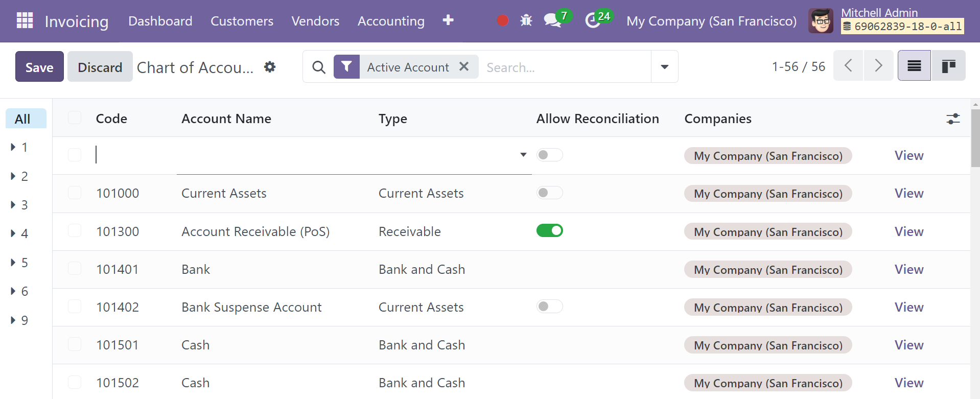The height and width of the screenshot is (399, 980).
Task: Go to next page arrow
Action: [878, 65]
